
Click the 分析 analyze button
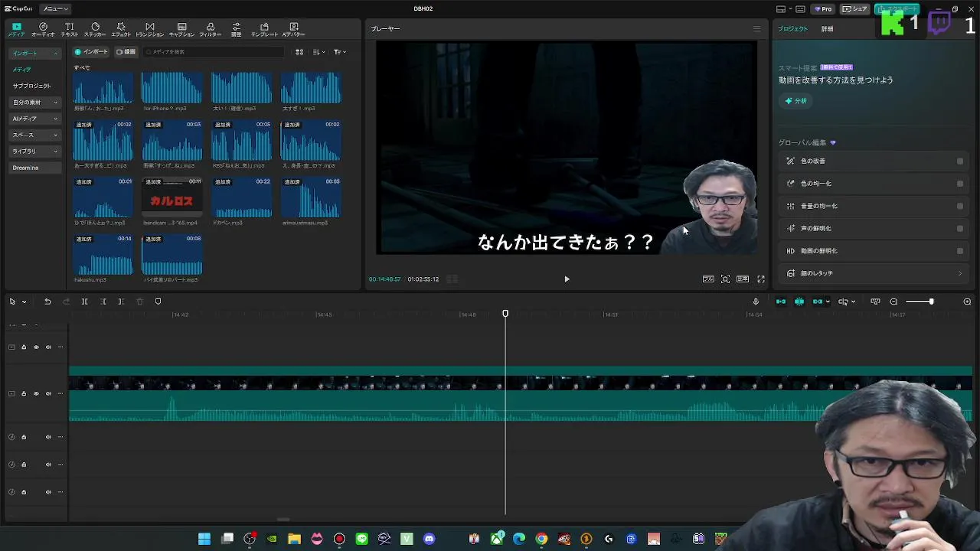pos(795,101)
